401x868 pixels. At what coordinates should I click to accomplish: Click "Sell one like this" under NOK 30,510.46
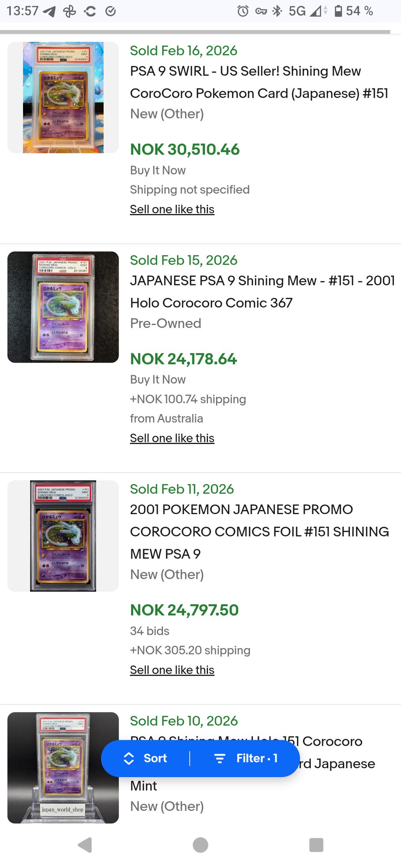(172, 209)
